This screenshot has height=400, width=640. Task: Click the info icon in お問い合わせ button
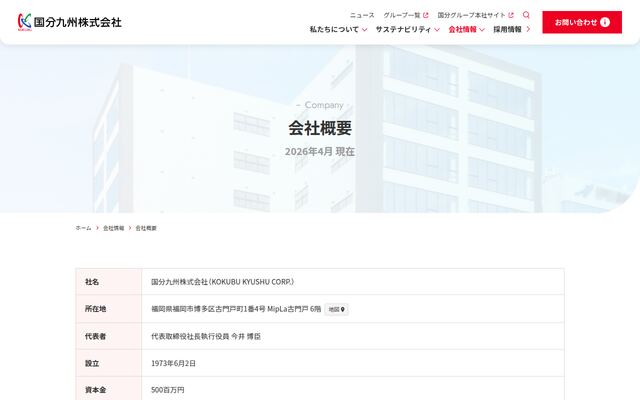click(605, 22)
